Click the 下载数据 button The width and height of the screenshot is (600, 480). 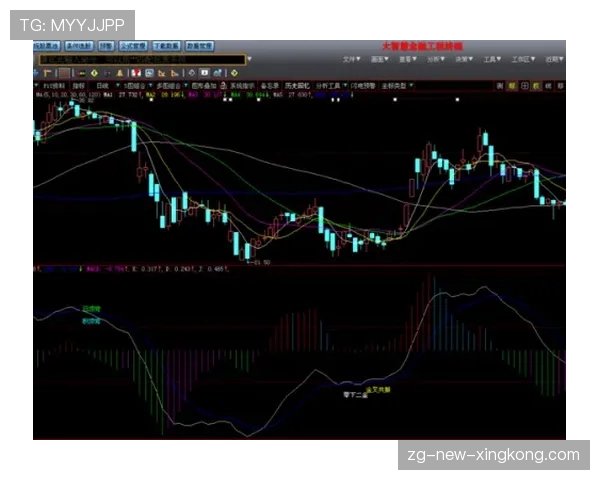(166, 46)
